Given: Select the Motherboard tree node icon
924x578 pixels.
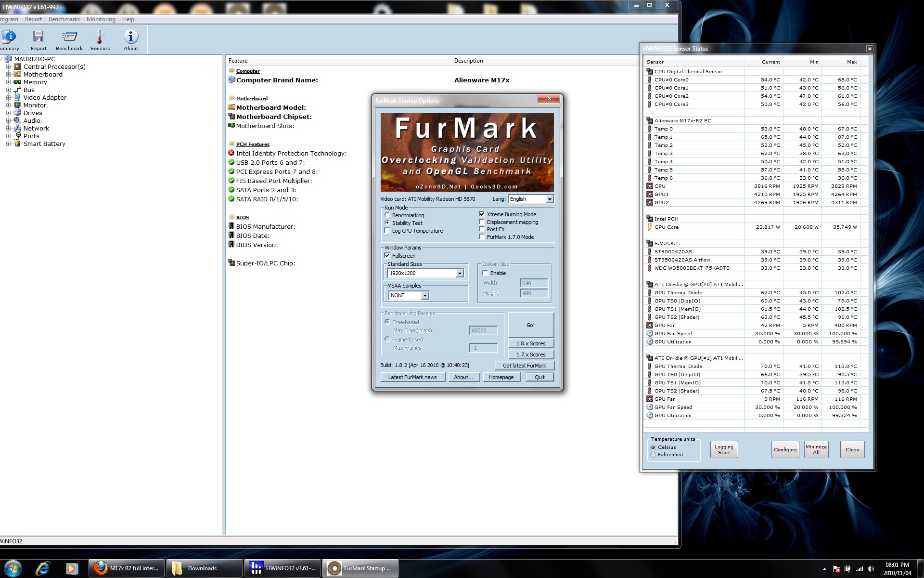Looking at the screenshot, I should point(17,75).
